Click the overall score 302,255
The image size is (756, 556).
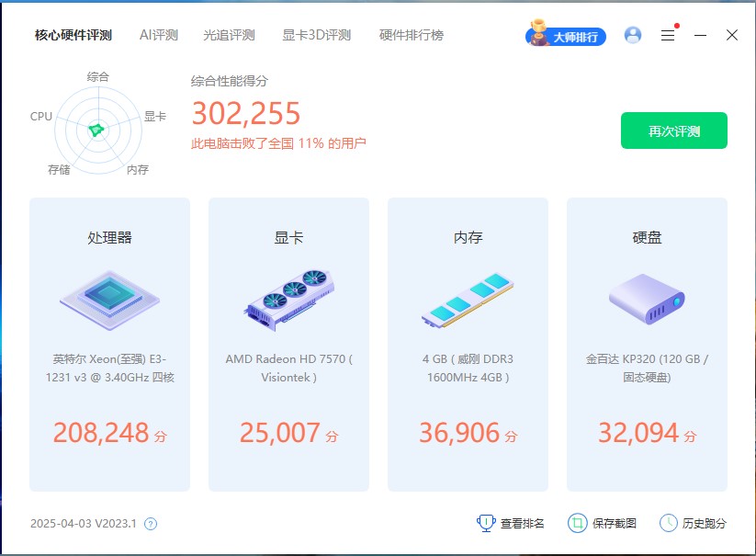(246, 114)
